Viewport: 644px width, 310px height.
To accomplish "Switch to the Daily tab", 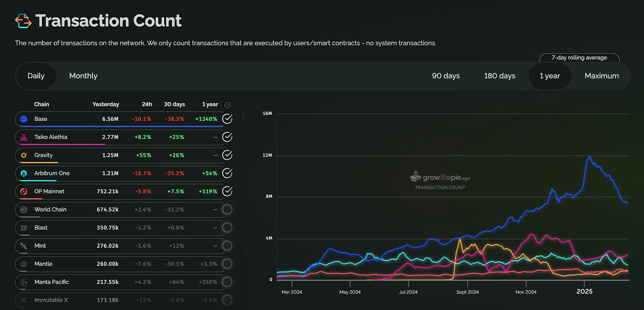I will click(x=36, y=76).
